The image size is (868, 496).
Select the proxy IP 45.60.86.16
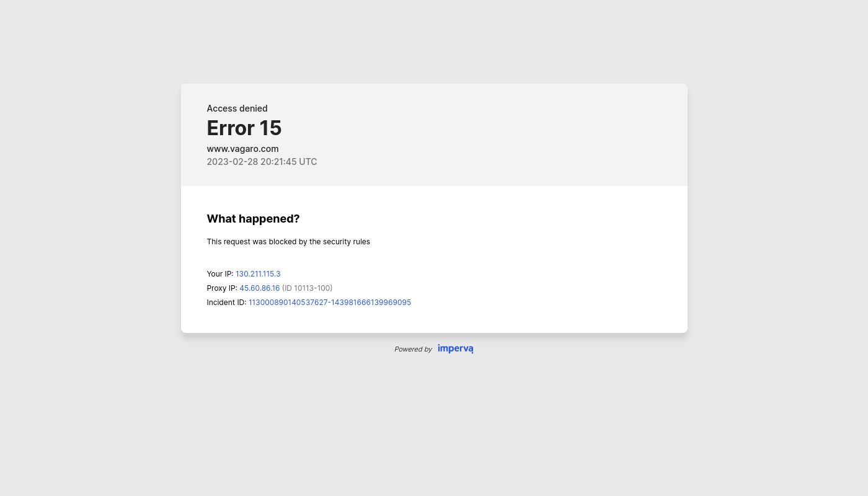(x=260, y=288)
